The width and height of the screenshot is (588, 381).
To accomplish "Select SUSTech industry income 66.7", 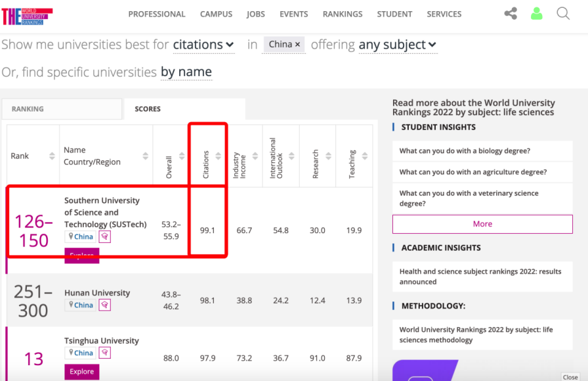I will point(244,230).
